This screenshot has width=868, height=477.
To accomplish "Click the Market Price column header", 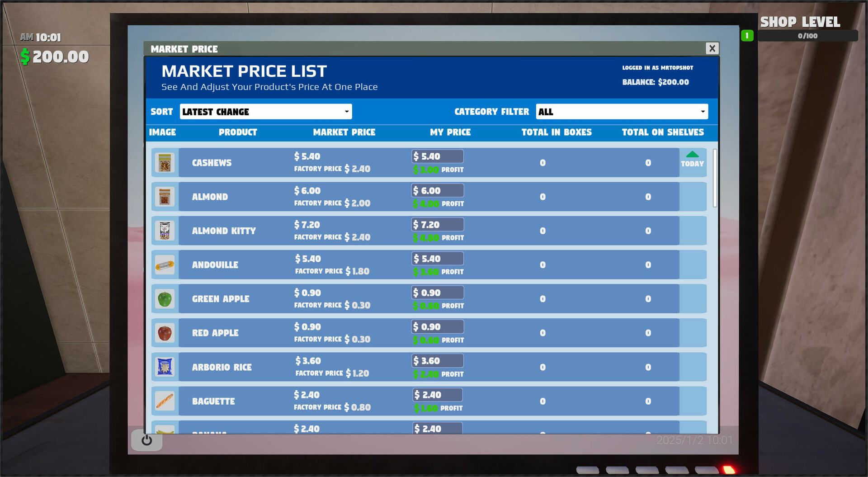I will 344,132.
